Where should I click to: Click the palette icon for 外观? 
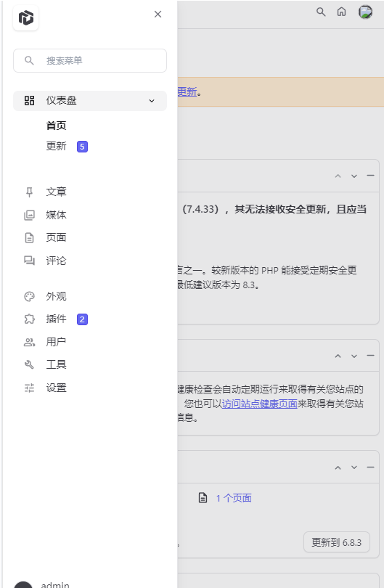29,297
